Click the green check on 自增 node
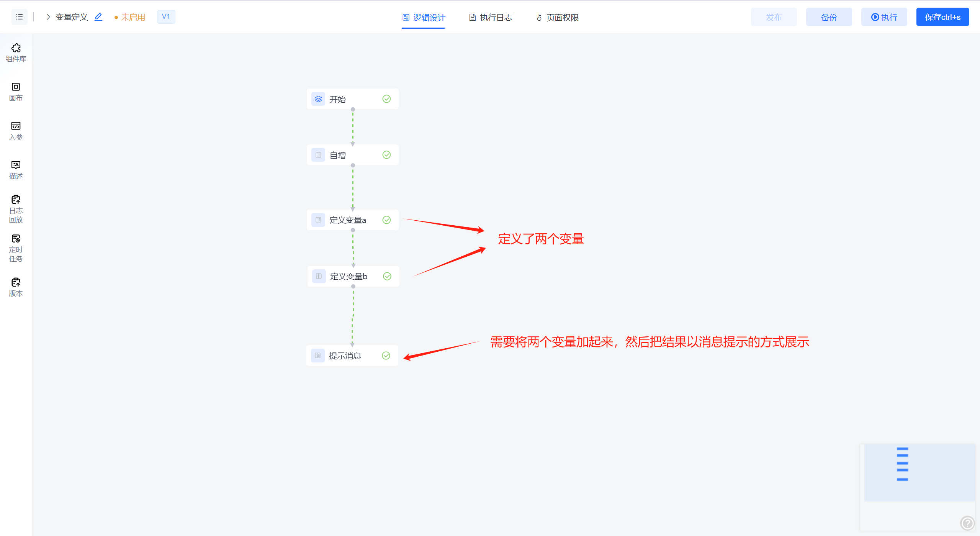This screenshot has width=980, height=536. [386, 155]
